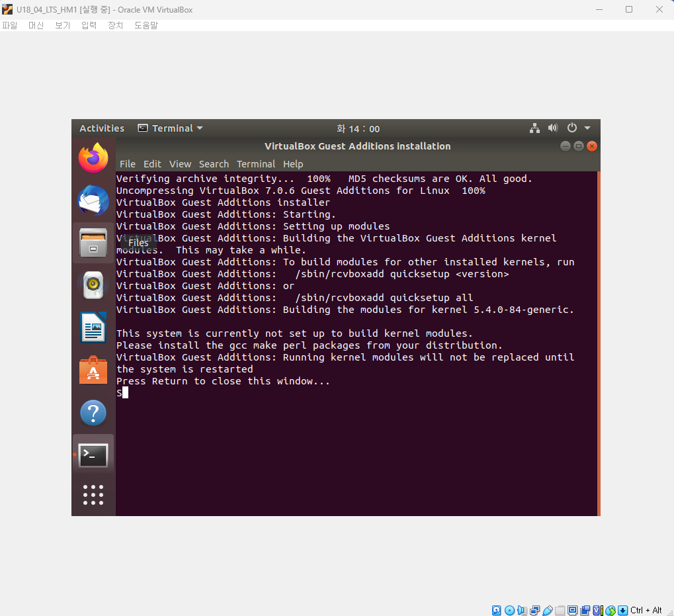This screenshot has height=616, width=674.
Task: Click the recording status indicator icon
Action: tap(585, 610)
